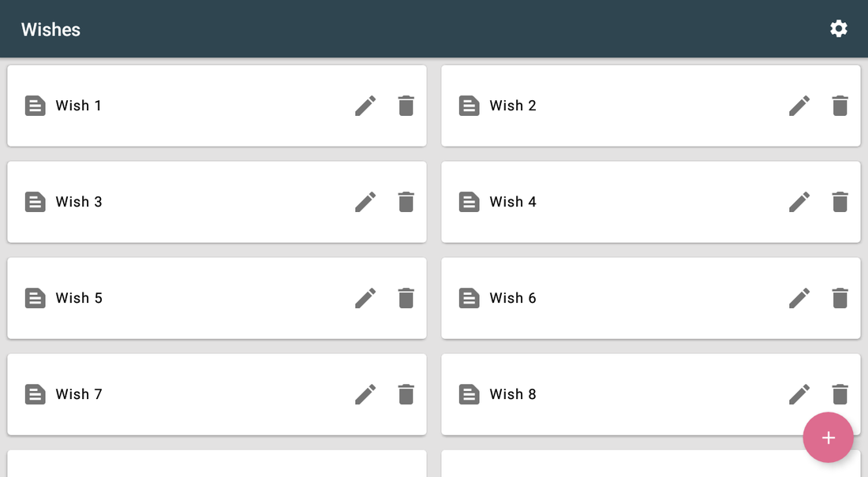Edit Wish 2 with pencil icon
This screenshot has width=868, height=477.
[x=799, y=106]
